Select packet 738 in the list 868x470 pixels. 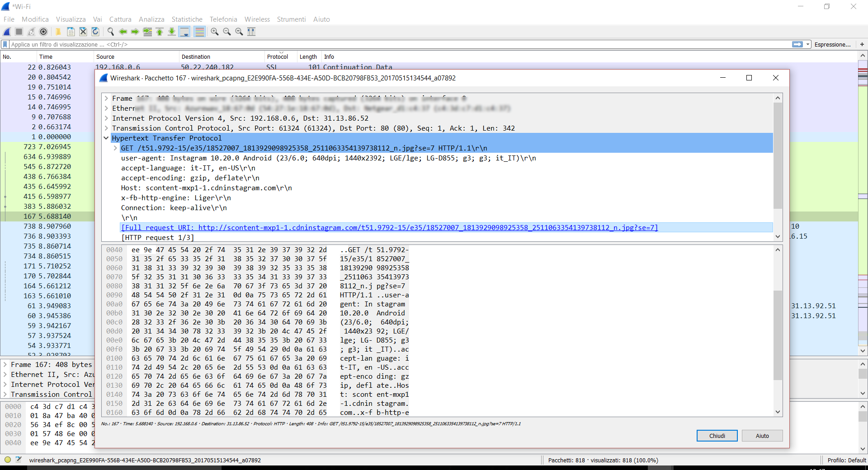click(47, 226)
